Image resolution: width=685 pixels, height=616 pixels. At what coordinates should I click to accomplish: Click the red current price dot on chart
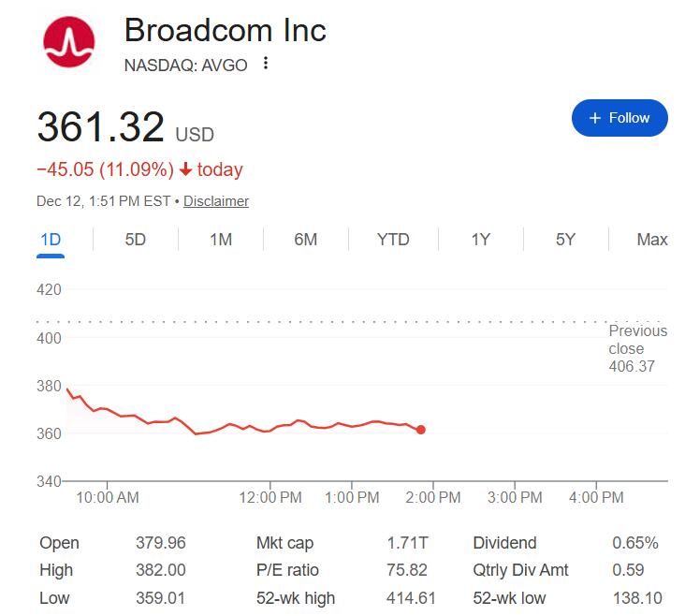click(421, 430)
